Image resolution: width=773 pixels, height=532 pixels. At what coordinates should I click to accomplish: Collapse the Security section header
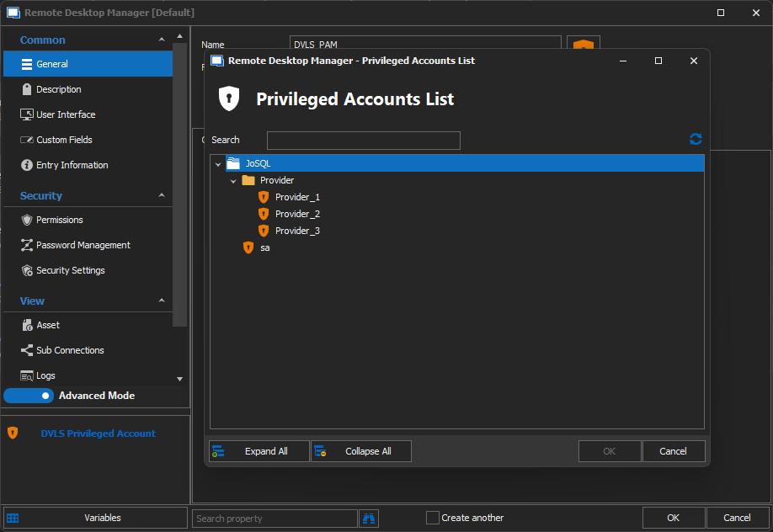(x=162, y=196)
